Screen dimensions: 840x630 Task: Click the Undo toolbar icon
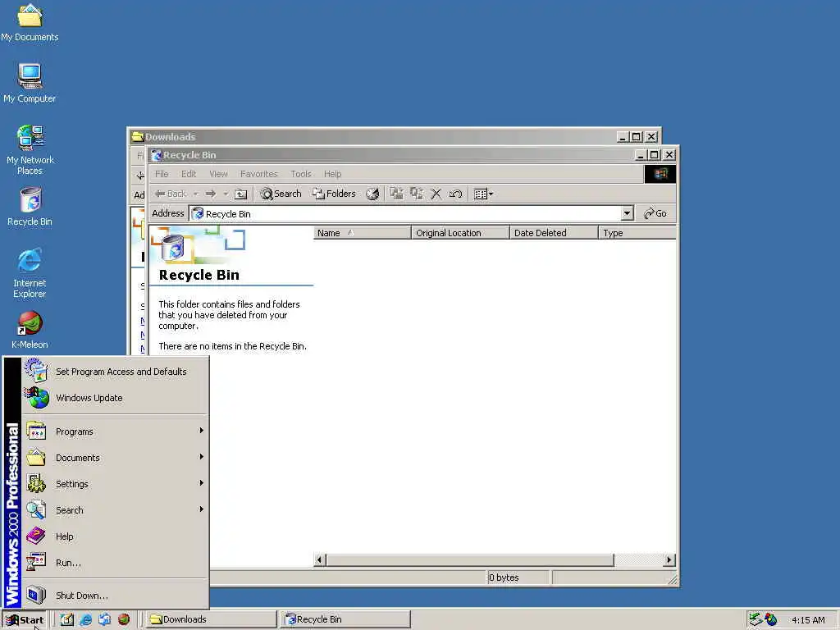[455, 194]
